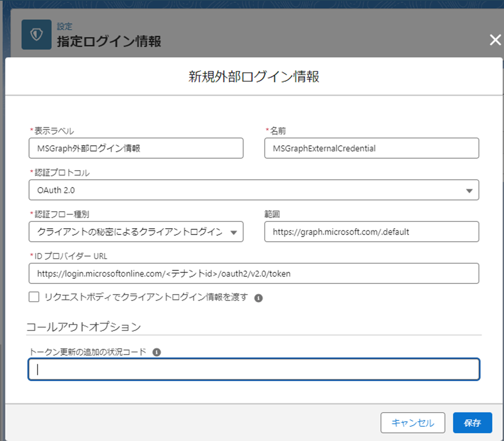Click the shield icon beside 指定ログイン情報

[x=36, y=34]
